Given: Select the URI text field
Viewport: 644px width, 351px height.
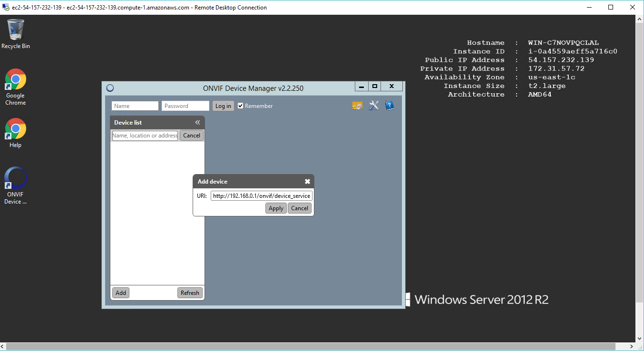Looking at the screenshot, I should coord(261,195).
